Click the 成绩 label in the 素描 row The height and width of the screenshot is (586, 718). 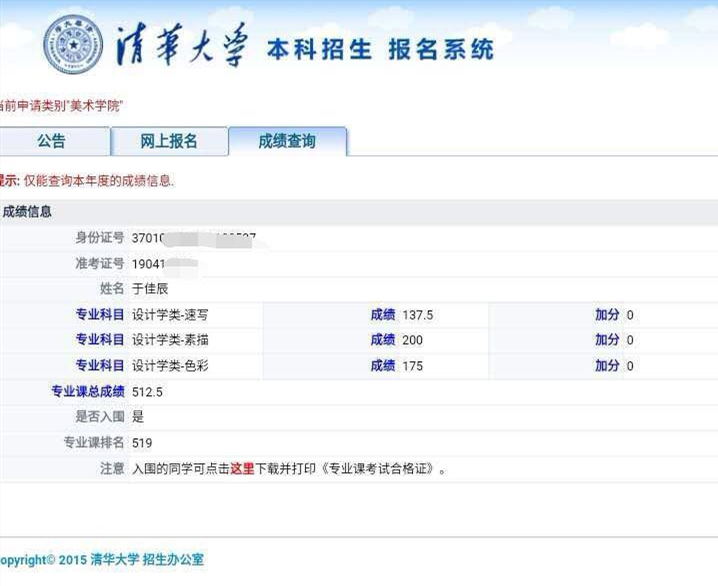click(x=383, y=340)
